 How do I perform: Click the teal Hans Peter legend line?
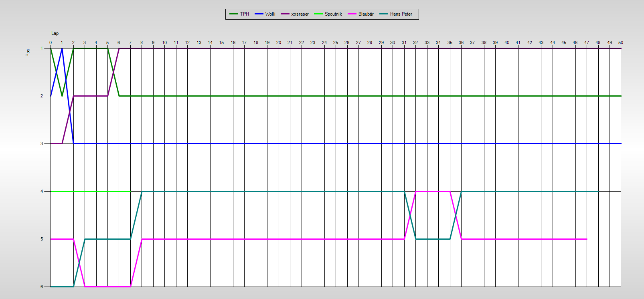[383, 14]
